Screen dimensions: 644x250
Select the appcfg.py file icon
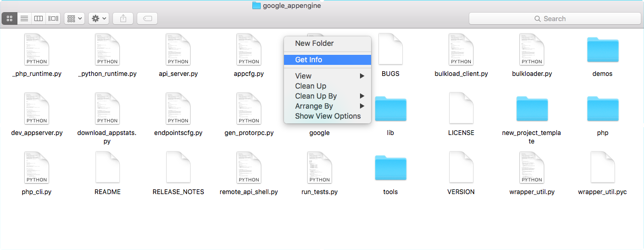(x=249, y=49)
